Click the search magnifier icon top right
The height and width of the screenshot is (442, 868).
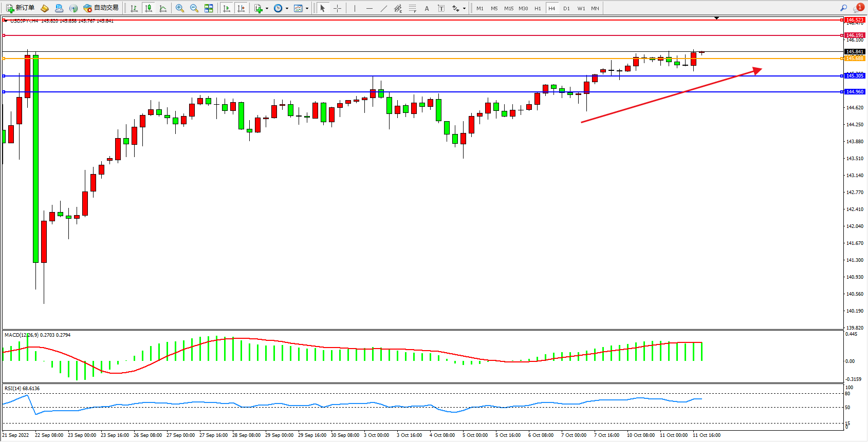(x=843, y=8)
